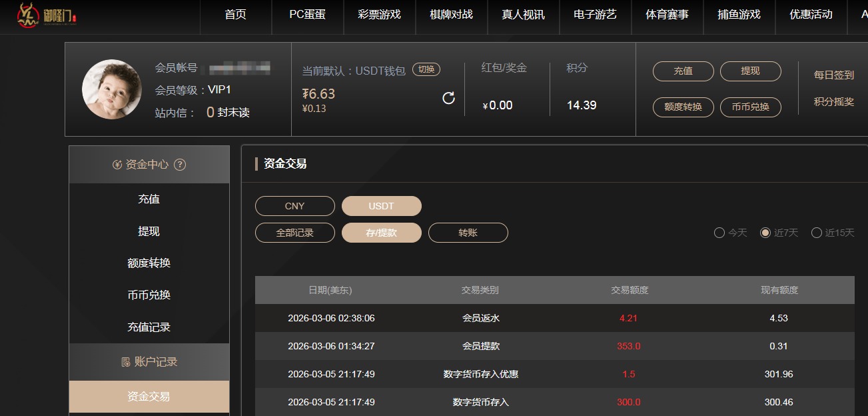
Task: Click the 转账 filter button
Action: point(468,232)
